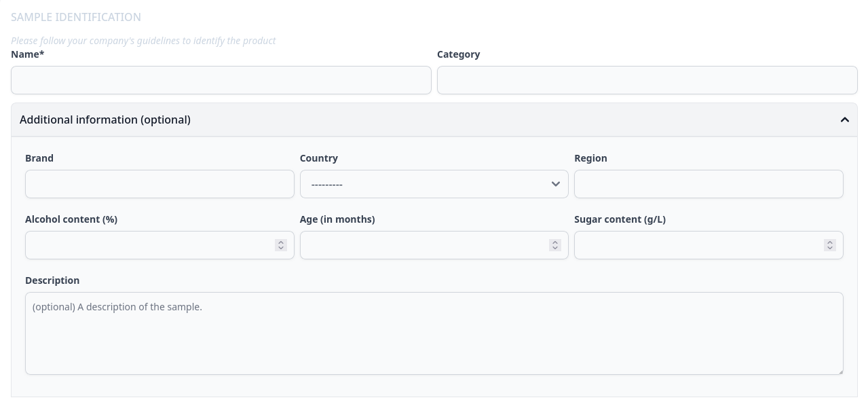The height and width of the screenshot is (402, 868).
Task: Increase Age in months with up arrow
Action: pyautogui.click(x=555, y=242)
